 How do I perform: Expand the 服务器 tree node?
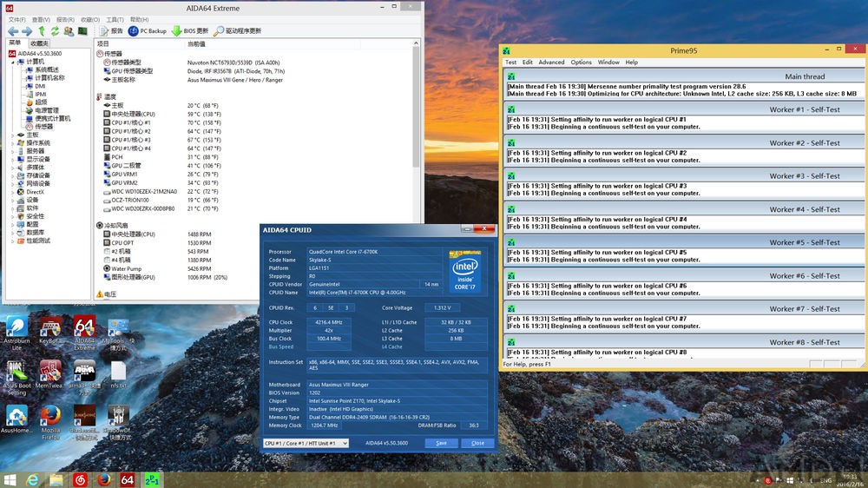tap(13, 151)
